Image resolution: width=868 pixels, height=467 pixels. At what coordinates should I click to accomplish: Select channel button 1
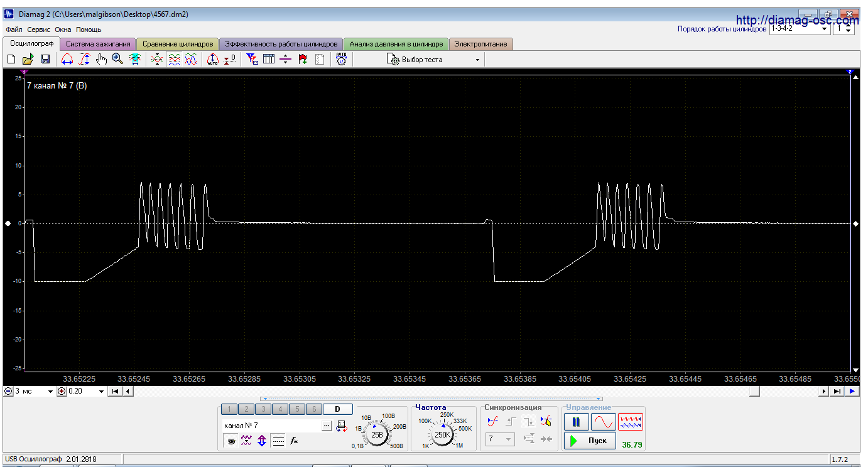(x=229, y=409)
